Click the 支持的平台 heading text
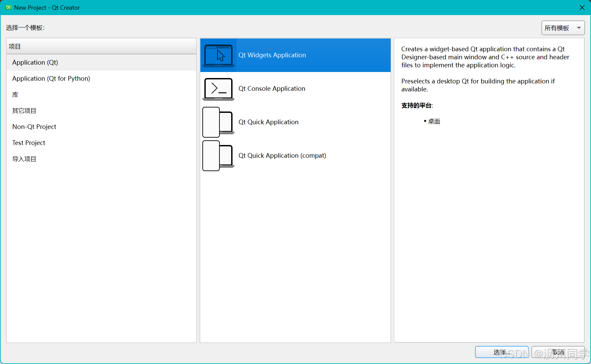This screenshot has width=591, height=364. [x=416, y=105]
